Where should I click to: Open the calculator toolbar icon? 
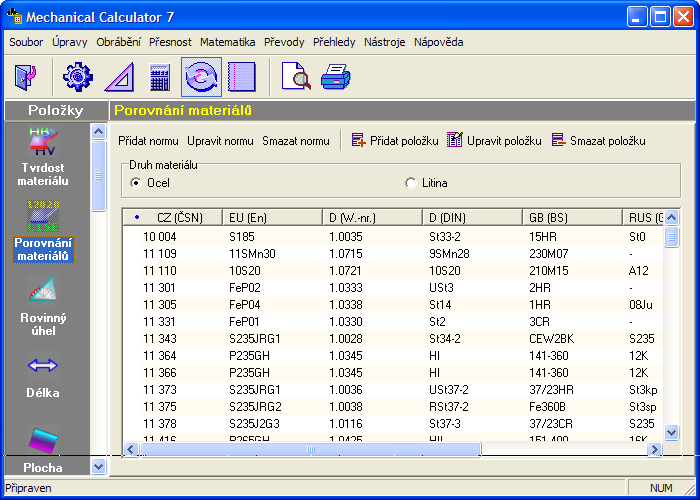click(x=160, y=77)
